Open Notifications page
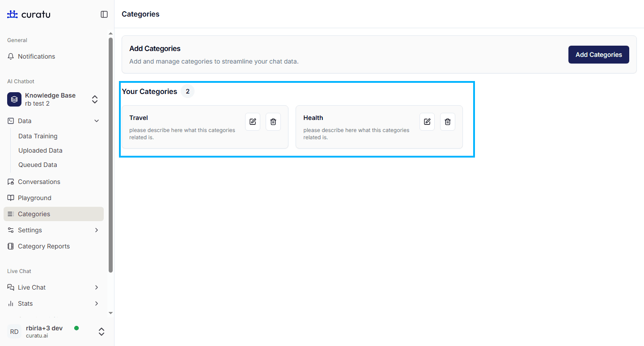Image resolution: width=644 pixels, height=346 pixels. 54,56
